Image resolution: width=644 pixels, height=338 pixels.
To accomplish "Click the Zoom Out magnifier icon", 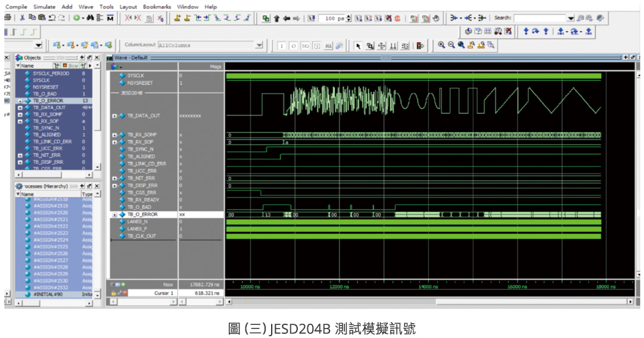I will [451, 45].
